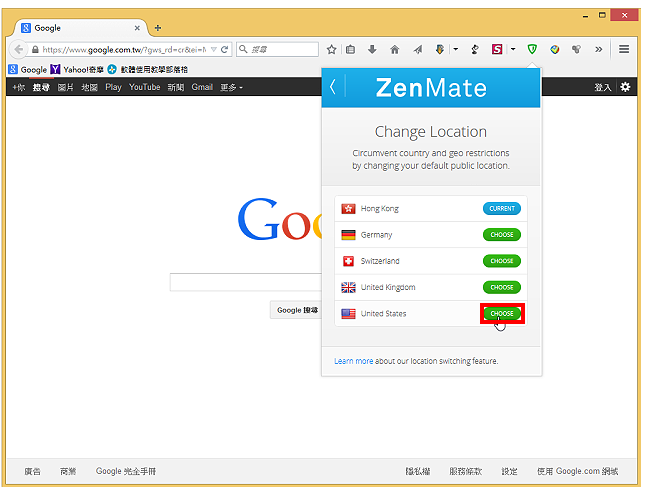Click the Firefox search bar field
This screenshot has width=651, height=487.
tap(277, 49)
